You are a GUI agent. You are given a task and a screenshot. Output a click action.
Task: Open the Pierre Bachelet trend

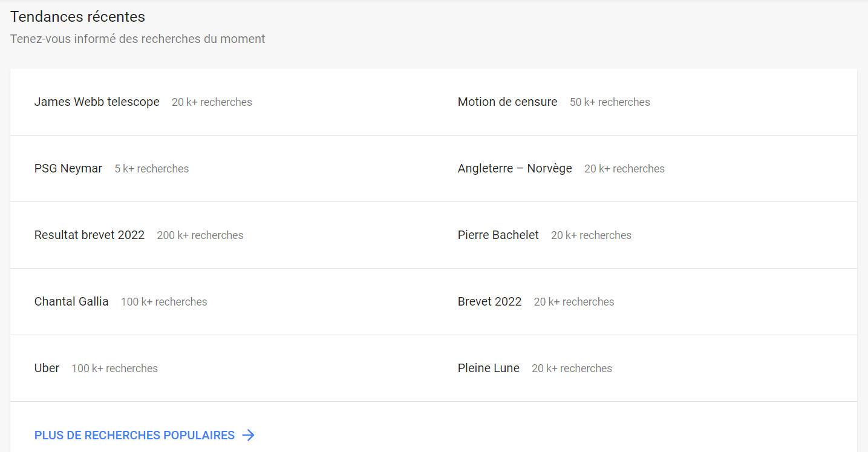pos(498,235)
